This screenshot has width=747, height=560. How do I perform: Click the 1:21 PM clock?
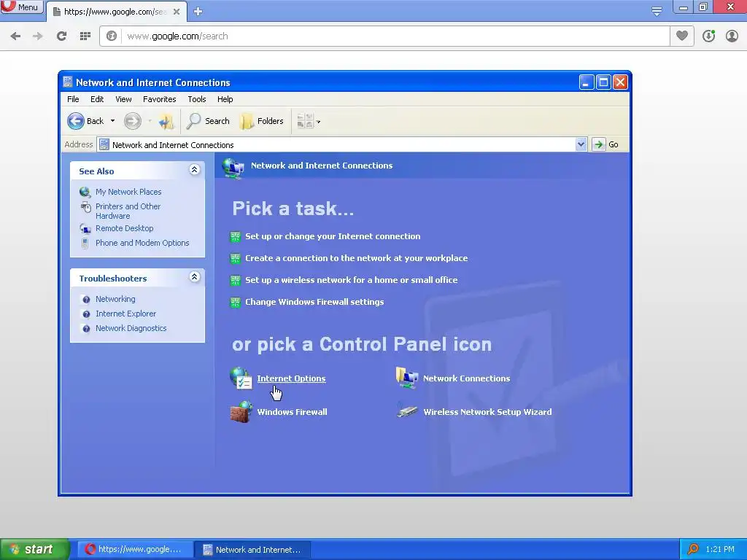pos(720,549)
